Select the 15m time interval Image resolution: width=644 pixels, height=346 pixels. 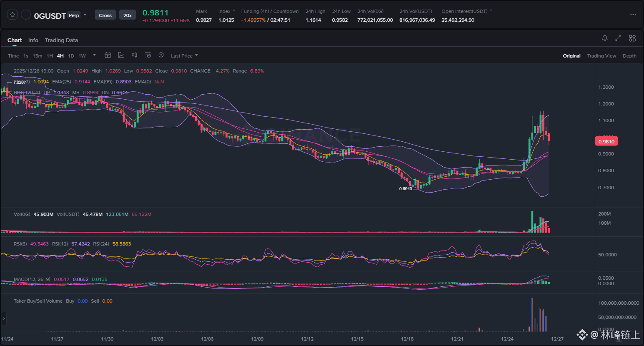click(x=38, y=56)
